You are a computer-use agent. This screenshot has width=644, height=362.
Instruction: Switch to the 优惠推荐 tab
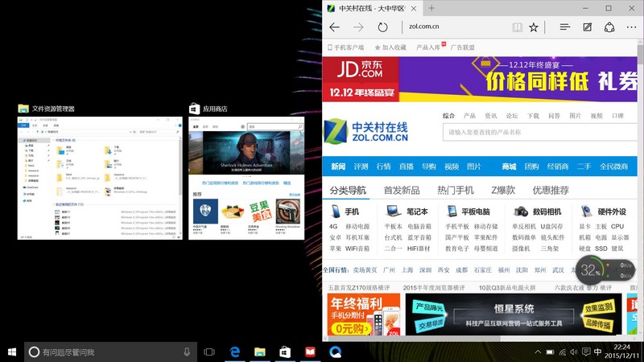[551, 191]
